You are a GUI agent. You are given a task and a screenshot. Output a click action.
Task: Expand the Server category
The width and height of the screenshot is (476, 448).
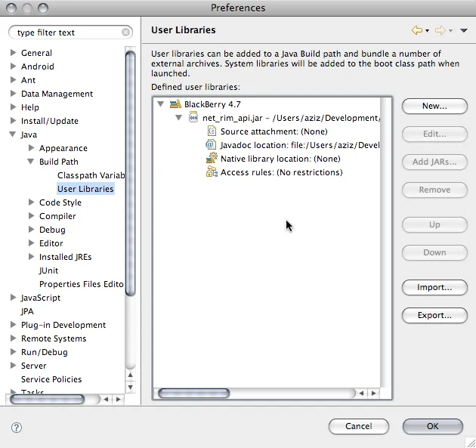pyautogui.click(x=13, y=366)
